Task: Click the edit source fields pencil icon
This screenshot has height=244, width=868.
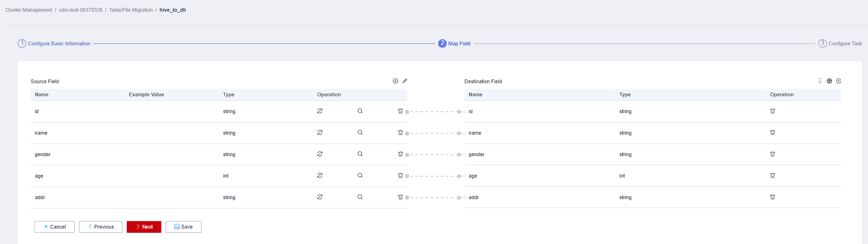Action: click(x=405, y=81)
